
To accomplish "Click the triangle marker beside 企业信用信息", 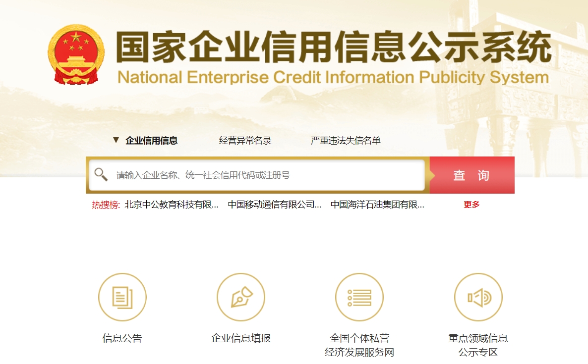I will coord(116,140).
